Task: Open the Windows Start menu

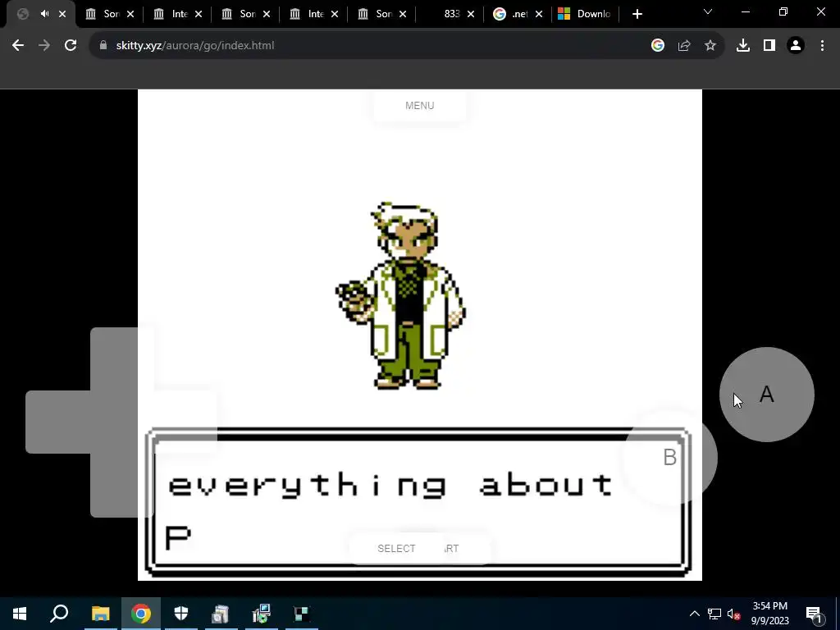Action: [20, 614]
